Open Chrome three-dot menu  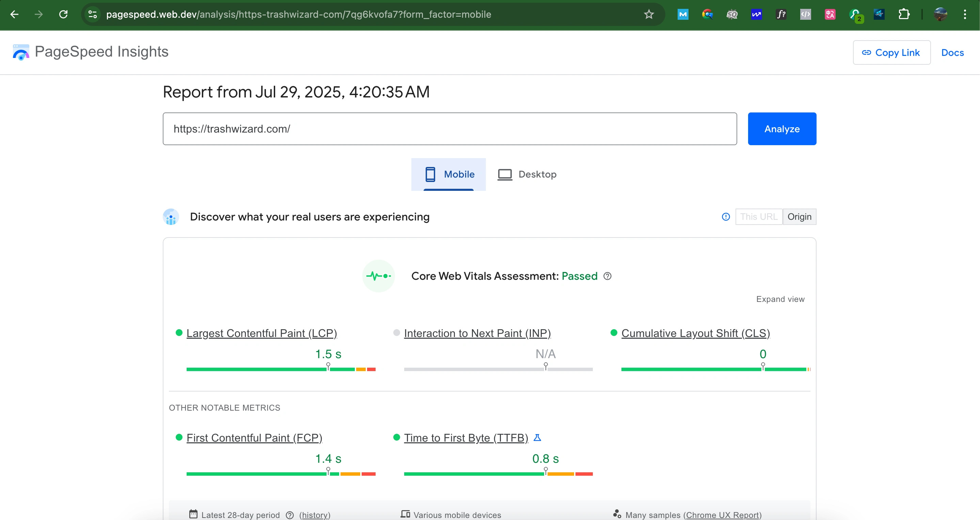coord(965,14)
